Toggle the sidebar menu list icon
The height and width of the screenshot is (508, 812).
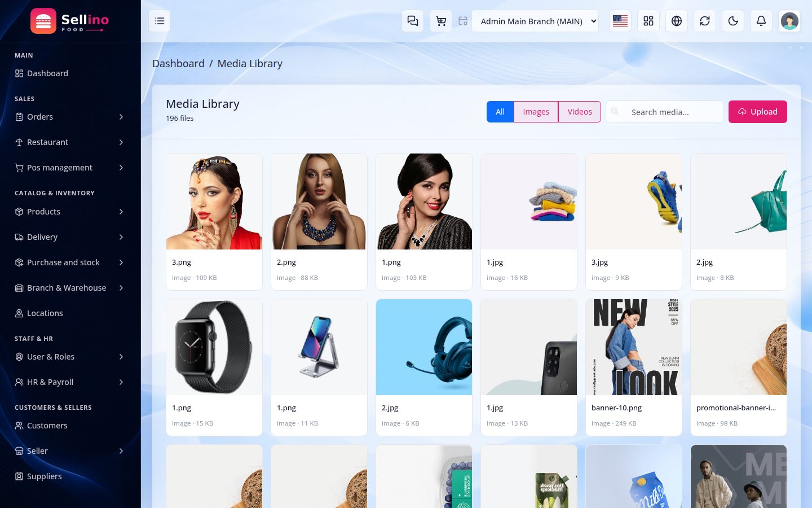[x=160, y=21]
